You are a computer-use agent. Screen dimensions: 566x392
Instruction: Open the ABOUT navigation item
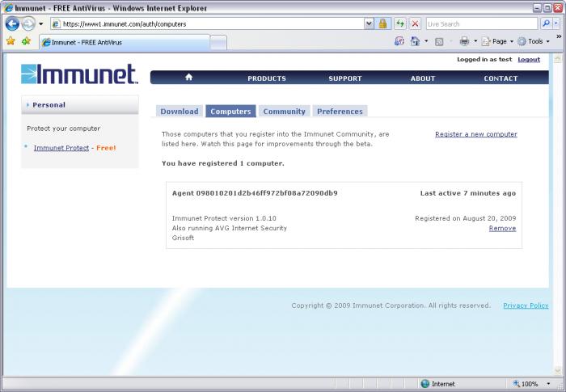(x=423, y=78)
